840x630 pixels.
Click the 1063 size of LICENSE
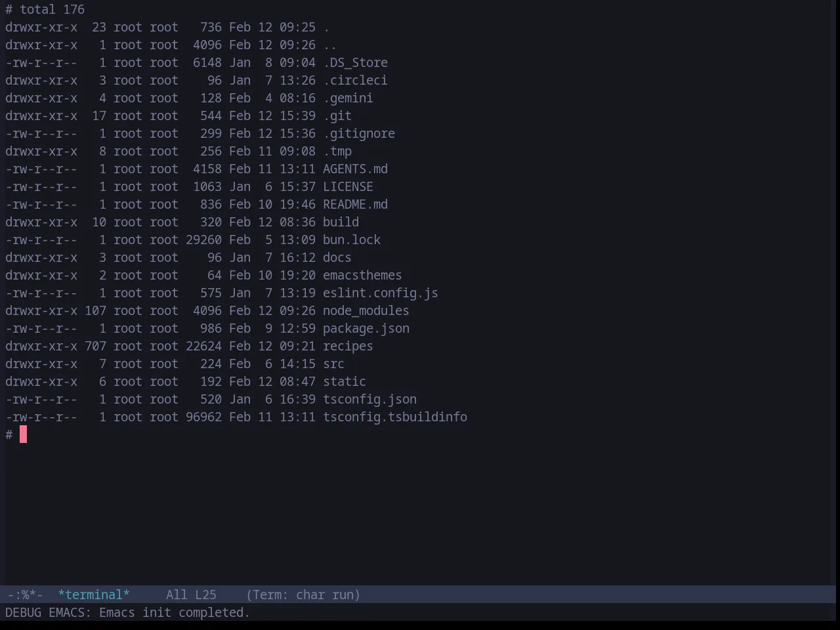[x=207, y=186]
